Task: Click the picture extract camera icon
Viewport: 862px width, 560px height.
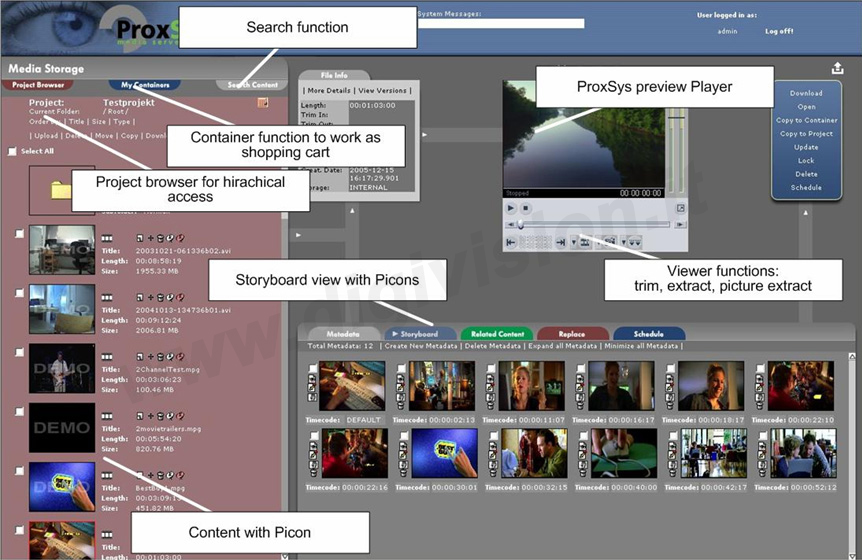Action: click(x=610, y=241)
